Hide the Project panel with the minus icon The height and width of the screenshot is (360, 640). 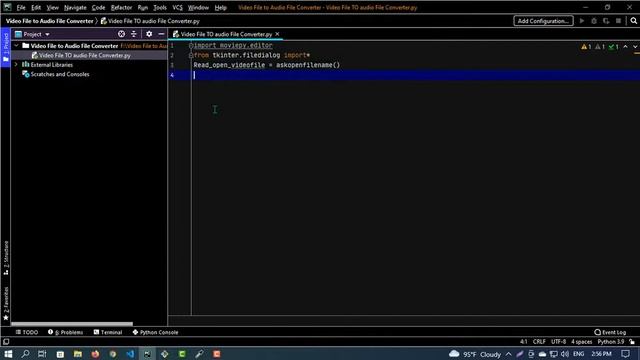(161, 34)
